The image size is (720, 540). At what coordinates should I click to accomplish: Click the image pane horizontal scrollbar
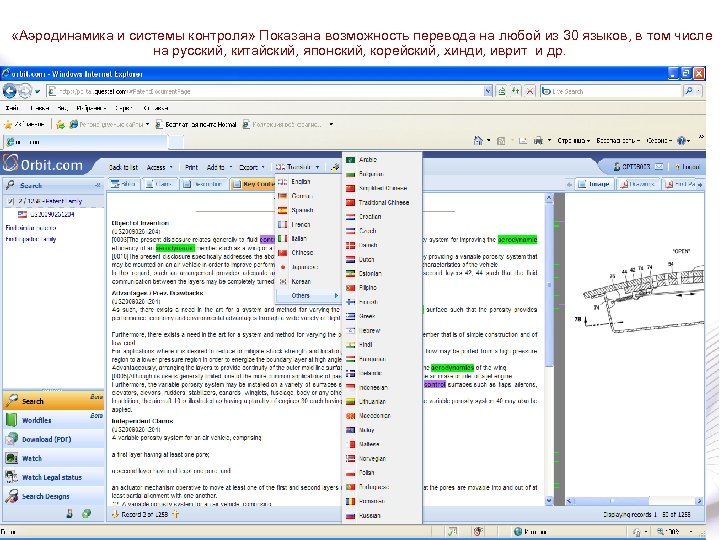coord(634,501)
